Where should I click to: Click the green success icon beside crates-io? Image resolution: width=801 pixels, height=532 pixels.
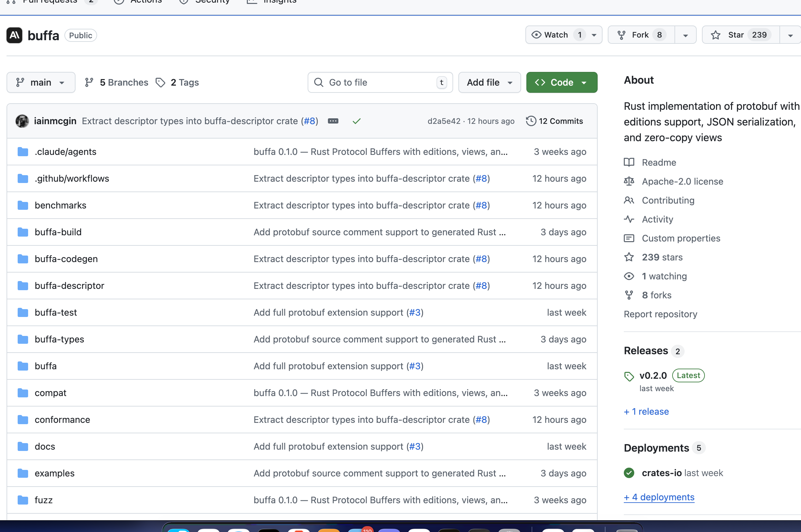[x=629, y=473]
